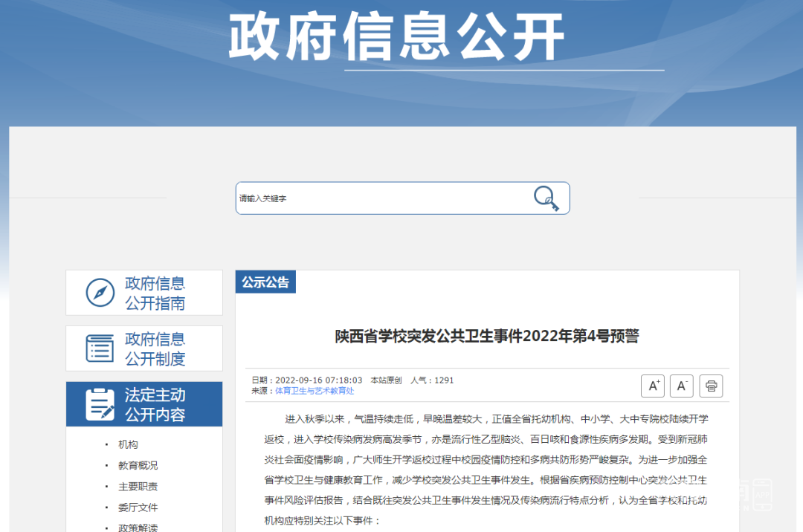Select 法定主动公开内容 section
This screenshot has height=532, width=803.
point(155,405)
